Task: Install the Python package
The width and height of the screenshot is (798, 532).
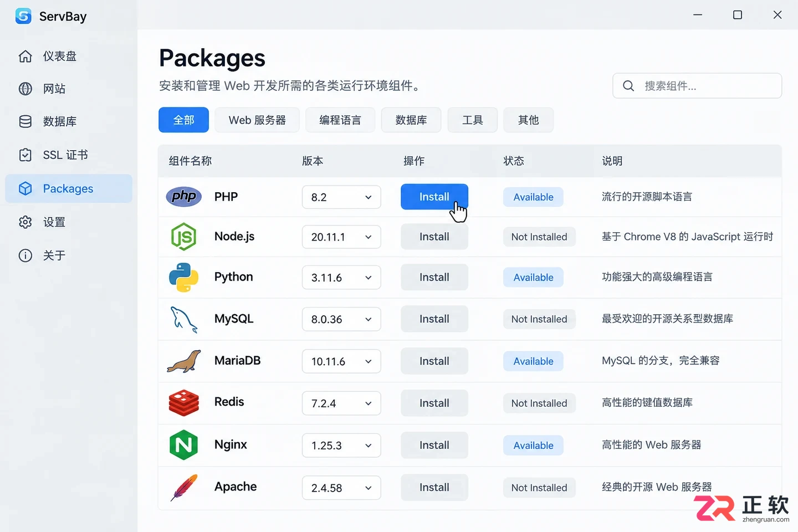Action: 434,277
